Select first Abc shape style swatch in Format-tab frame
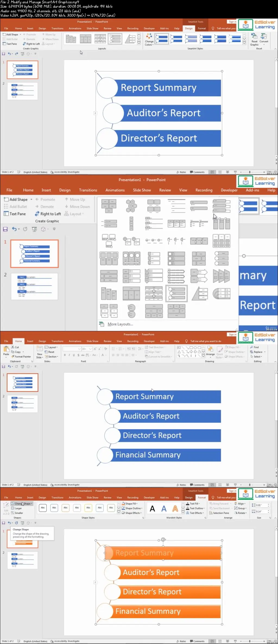278x644 pixels. pyautogui.click(x=43, y=508)
